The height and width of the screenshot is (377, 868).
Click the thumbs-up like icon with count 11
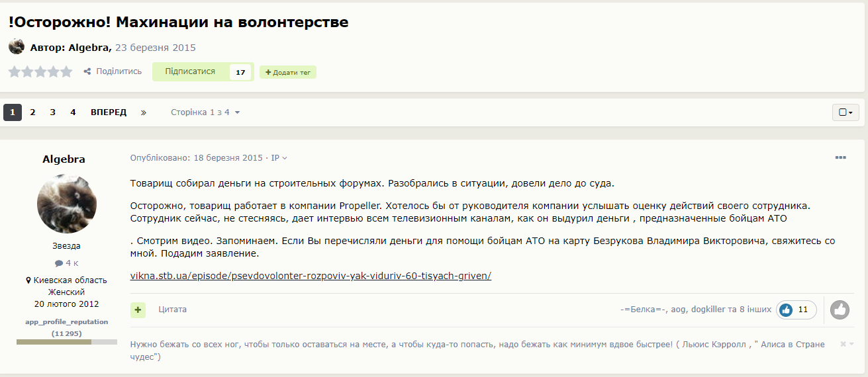[x=786, y=310]
